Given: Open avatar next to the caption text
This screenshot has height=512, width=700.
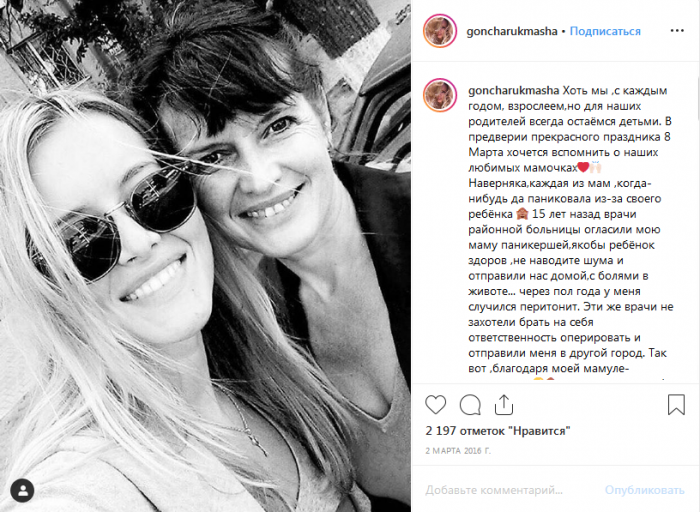Looking at the screenshot, I should point(440,96).
